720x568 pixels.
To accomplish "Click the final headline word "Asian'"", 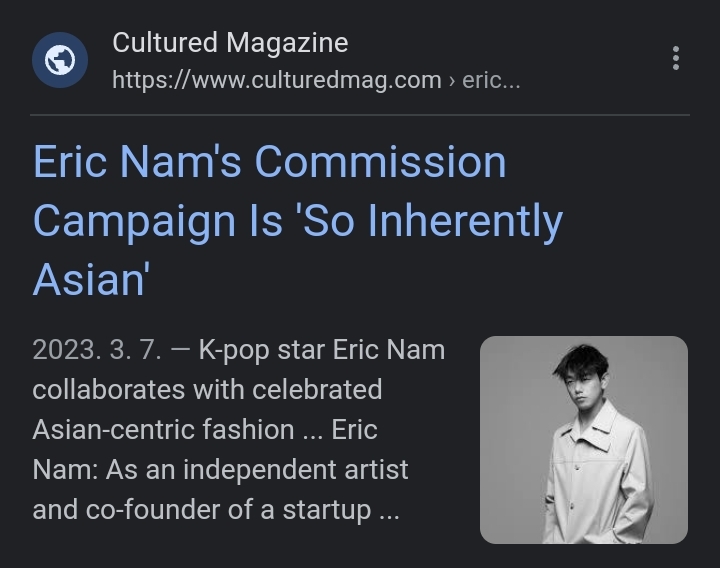I will coord(91,279).
